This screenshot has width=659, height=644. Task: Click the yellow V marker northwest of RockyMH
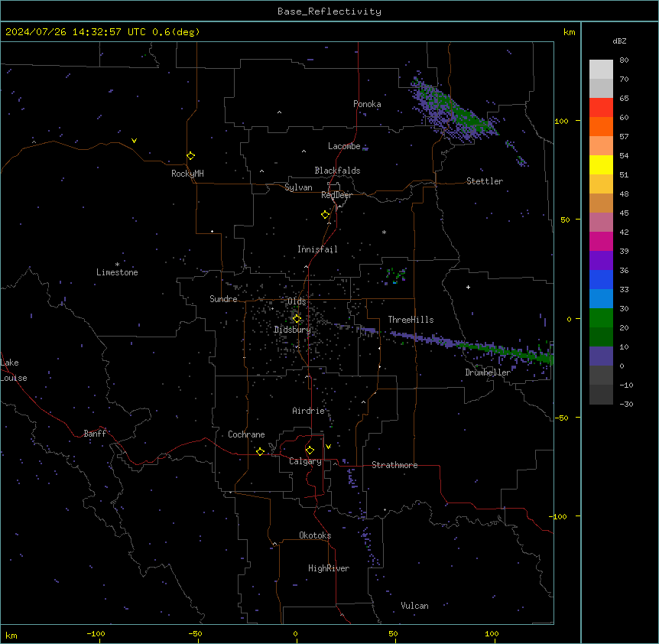pos(134,141)
